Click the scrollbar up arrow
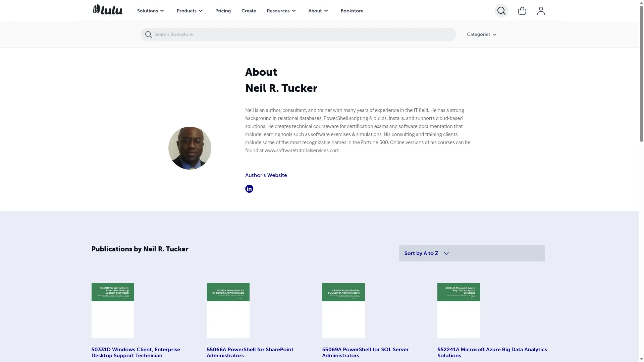The image size is (644, 362). click(641, 2)
